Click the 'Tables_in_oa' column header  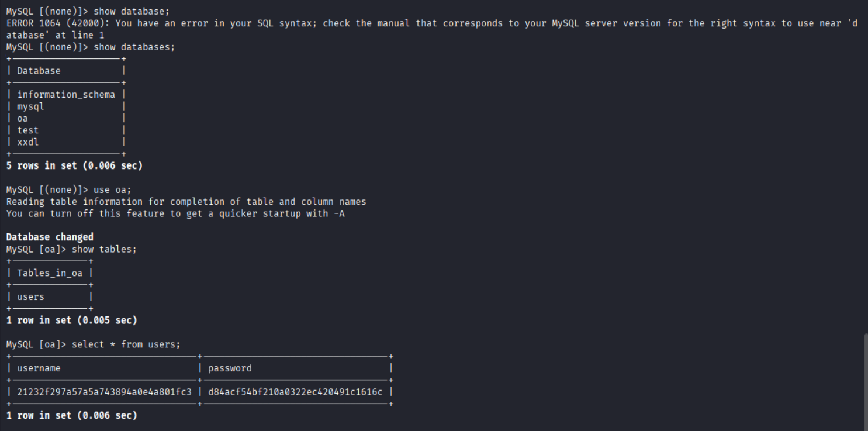pos(50,273)
